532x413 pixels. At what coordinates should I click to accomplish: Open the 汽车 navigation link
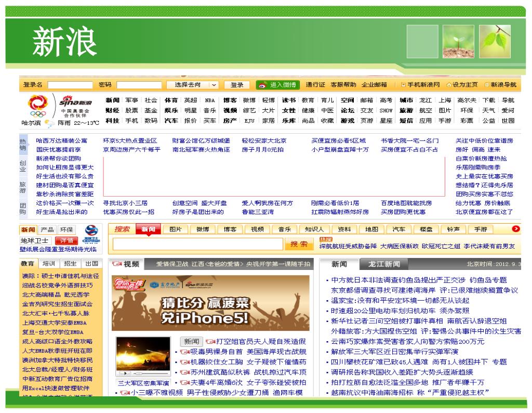pyautogui.click(x=171, y=121)
